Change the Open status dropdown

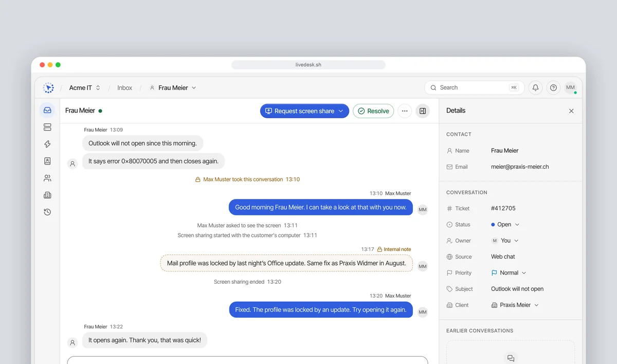click(505, 225)
